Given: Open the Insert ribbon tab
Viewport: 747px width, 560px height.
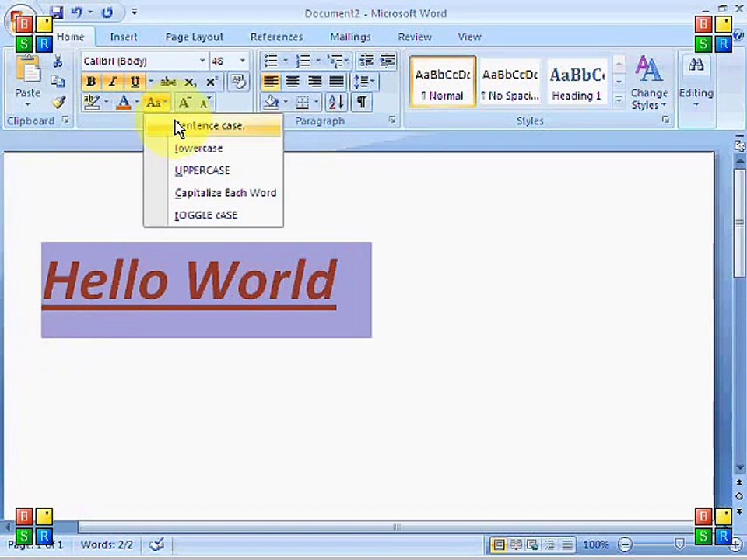Looking at the screenshot, I should (x=124, y=37).
